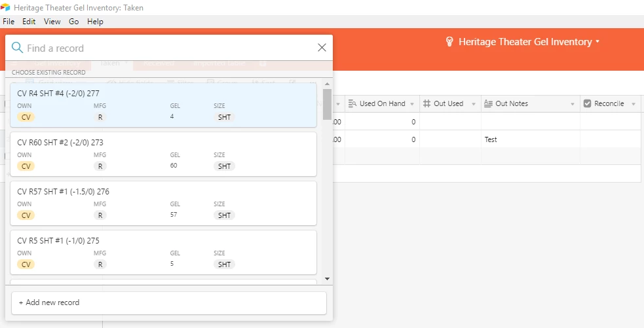Click the Airtable app logo icon
644x328 pixels.
click(5, 7)
